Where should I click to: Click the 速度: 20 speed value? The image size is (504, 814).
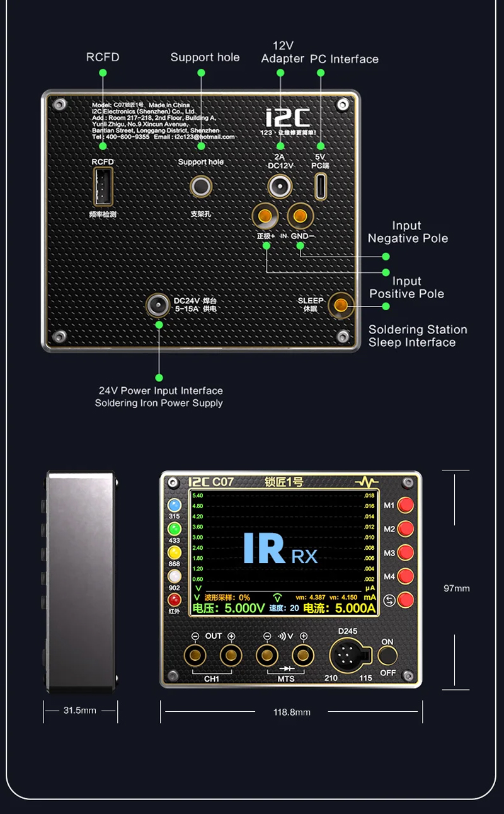[x=284, y=608]
